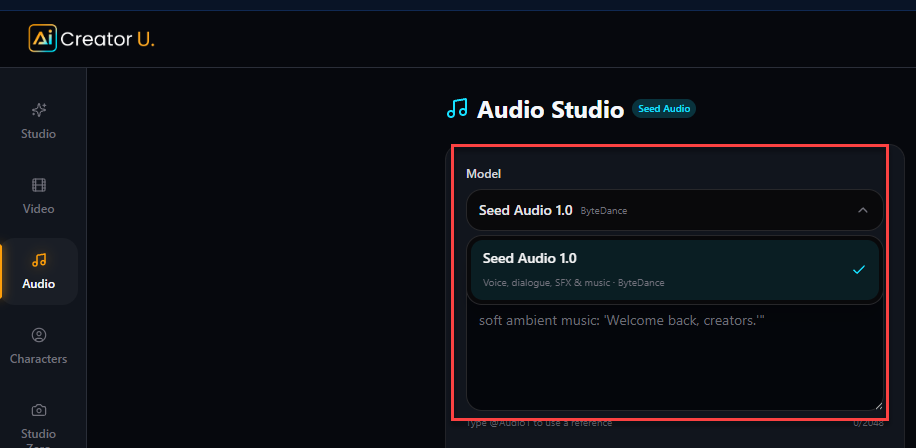916x448 pixels.
Task: Click the checkmark on Seed Audio 1.0
Action: point(858,270)
